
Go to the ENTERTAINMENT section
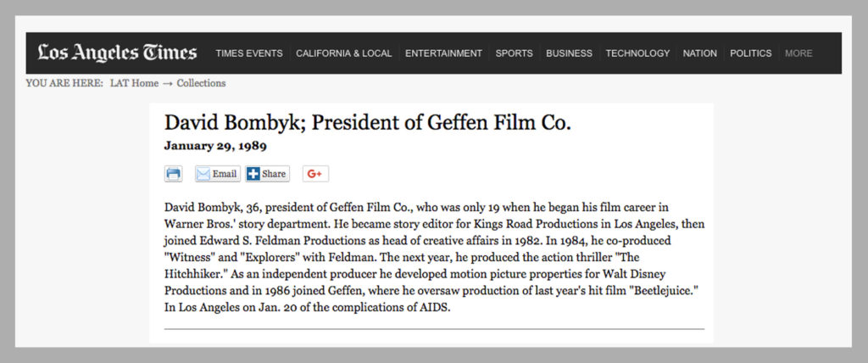[x=443, y=53]
